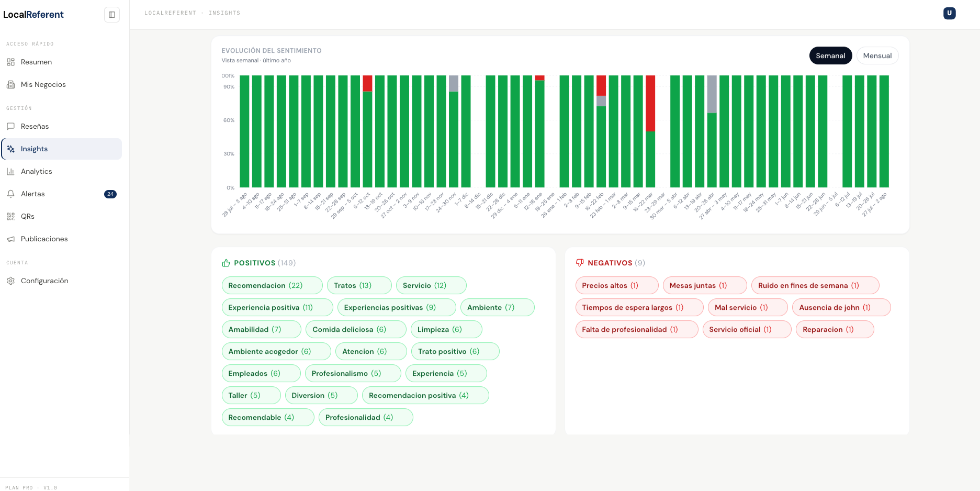The image size is (980, 491).
Task: Choose the Taller (5) chip
Action: (x=251, y=395)
